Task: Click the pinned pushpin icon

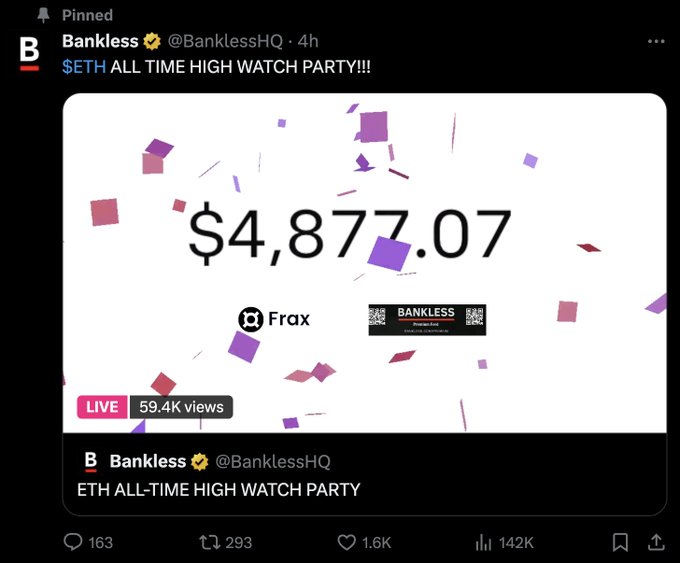Action: [x=43, y=15]
